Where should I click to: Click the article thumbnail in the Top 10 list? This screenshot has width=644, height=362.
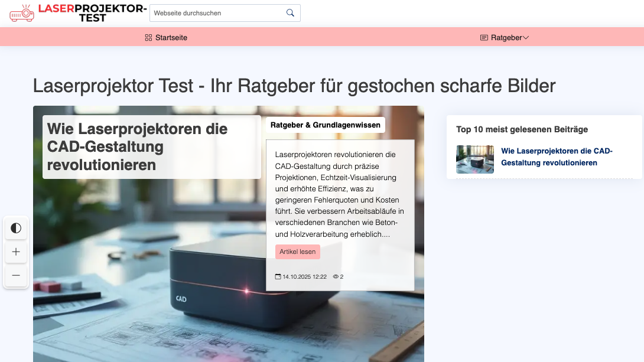coord(474,159)
